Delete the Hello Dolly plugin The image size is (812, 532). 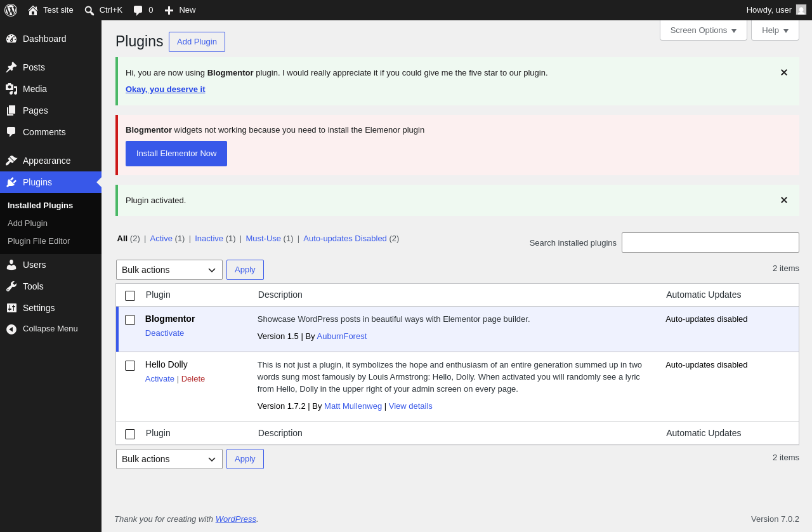click(x=193, y=379)
